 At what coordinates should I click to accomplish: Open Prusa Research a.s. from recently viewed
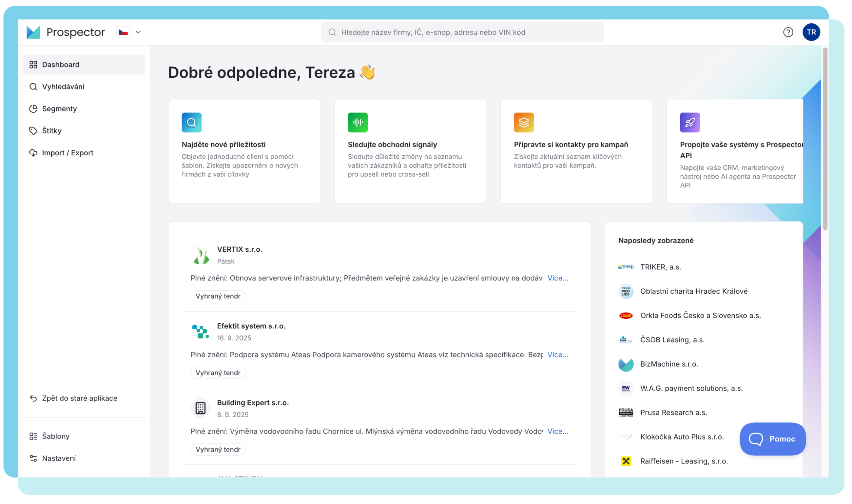(x=673, y=413)
